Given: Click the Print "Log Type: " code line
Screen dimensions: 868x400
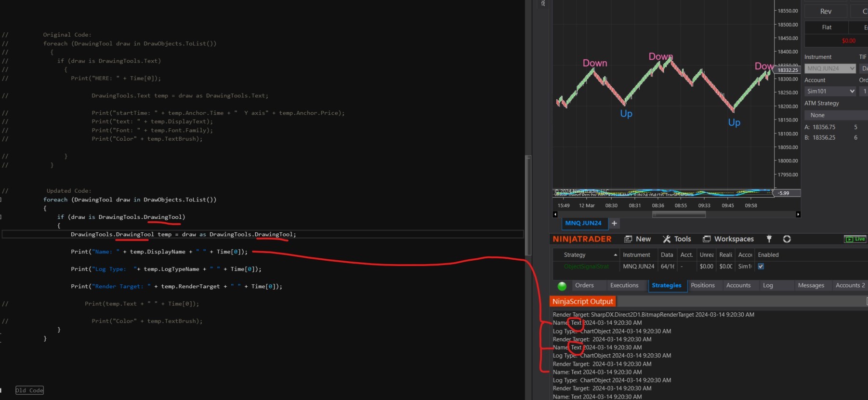Looking at the screenshot, I should point(166,269).
